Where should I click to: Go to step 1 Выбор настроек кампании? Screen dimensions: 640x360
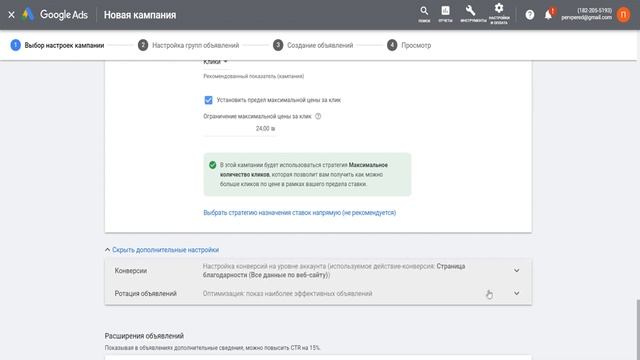57,45
